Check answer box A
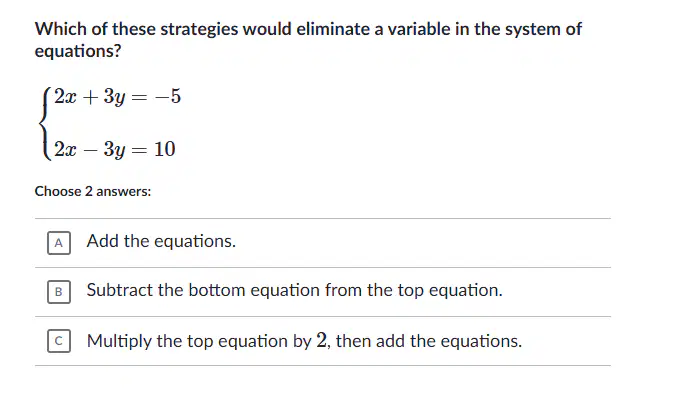This screenshot has width=688, height=393. coord(59,243)
